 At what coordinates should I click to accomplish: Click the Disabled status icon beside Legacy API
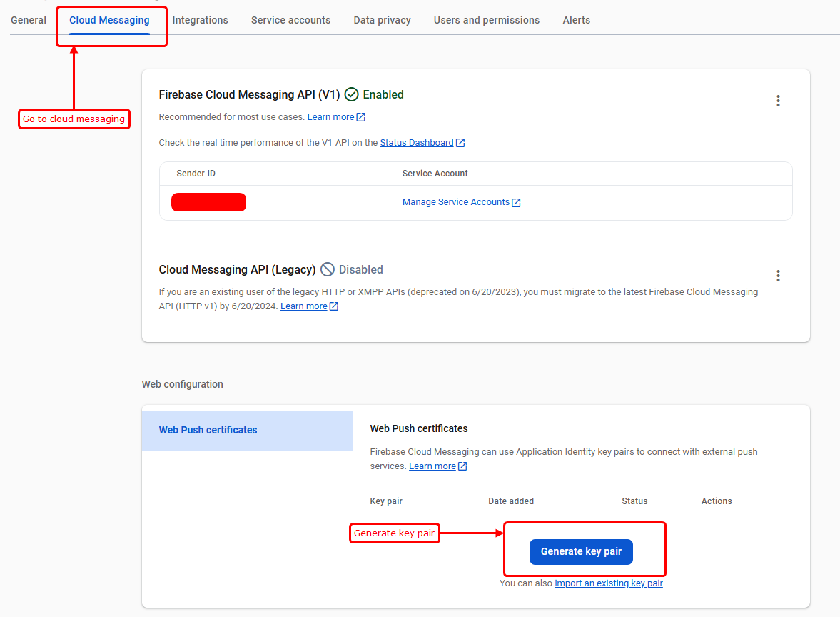[x=328, y=269]
